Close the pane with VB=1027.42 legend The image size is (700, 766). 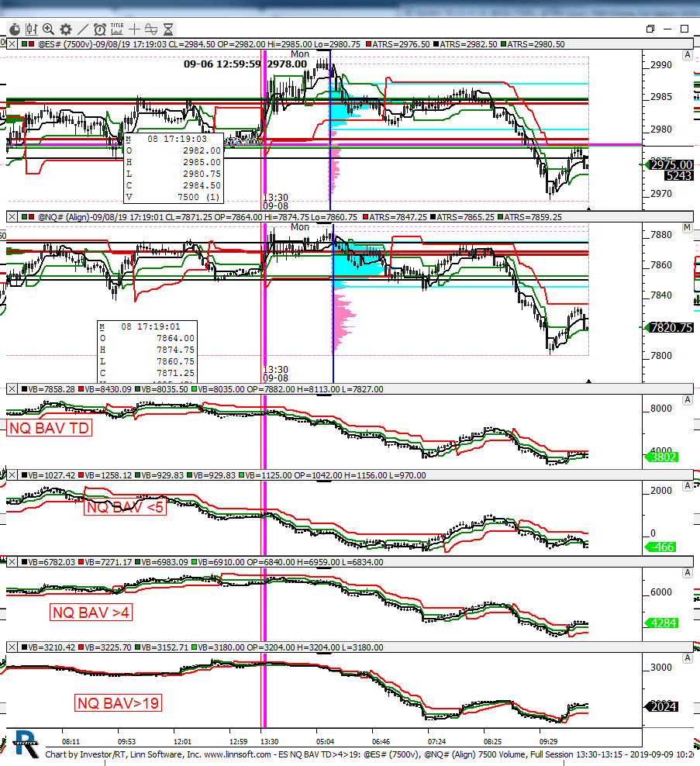(x=12, y=475)
